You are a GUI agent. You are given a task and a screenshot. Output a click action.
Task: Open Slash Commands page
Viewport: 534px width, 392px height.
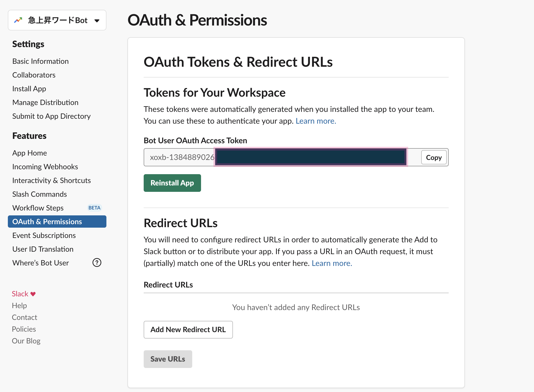pos(39,194)
